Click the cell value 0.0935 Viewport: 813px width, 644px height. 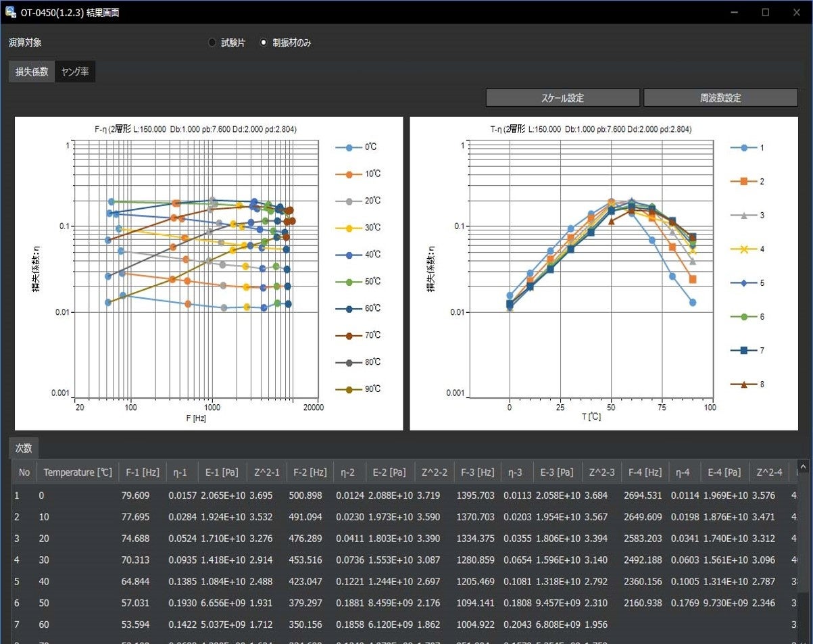click(x=182, y=560)
